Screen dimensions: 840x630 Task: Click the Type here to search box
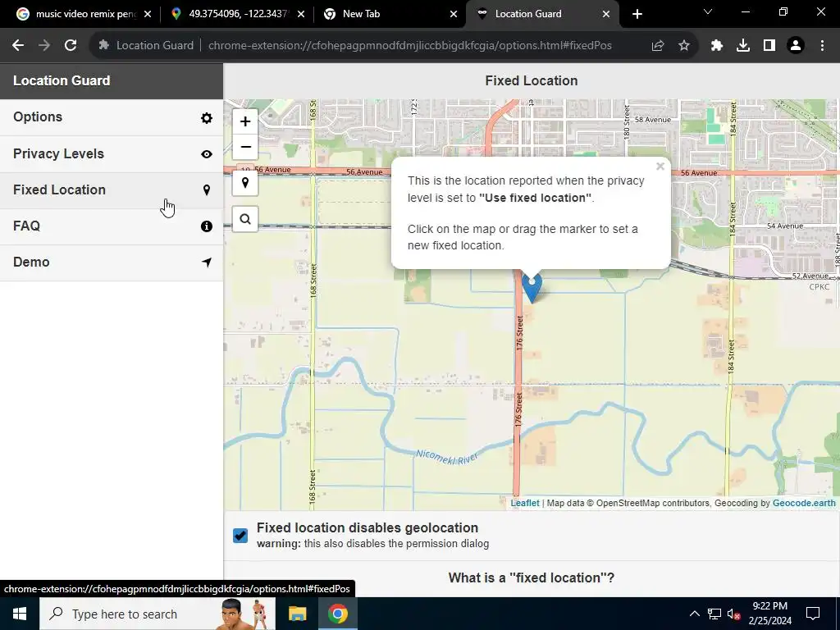157,614
